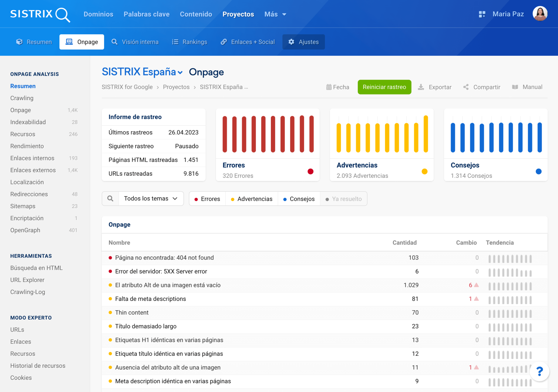
Task: Open Cookies under Modo Experto
Action: [x=21, y=378]
